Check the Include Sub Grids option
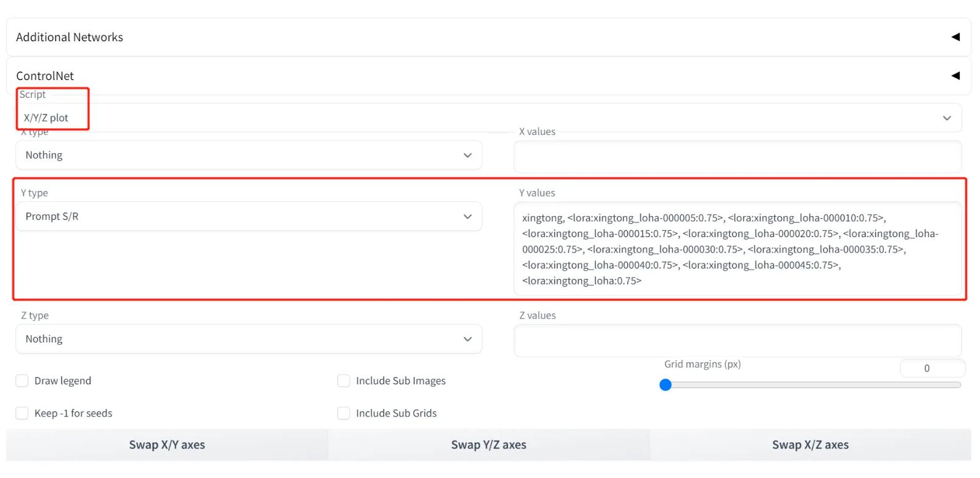 (x=343, y=413)
